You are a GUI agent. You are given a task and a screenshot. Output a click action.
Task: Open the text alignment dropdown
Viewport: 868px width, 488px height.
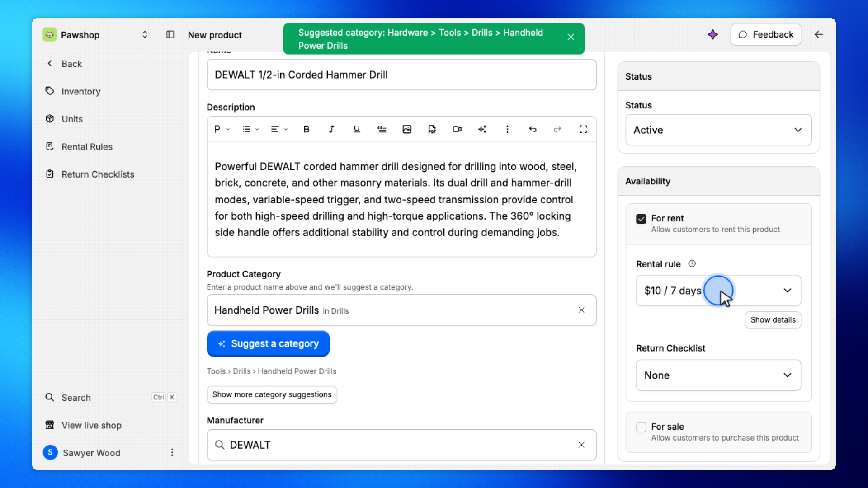(279, 129)
